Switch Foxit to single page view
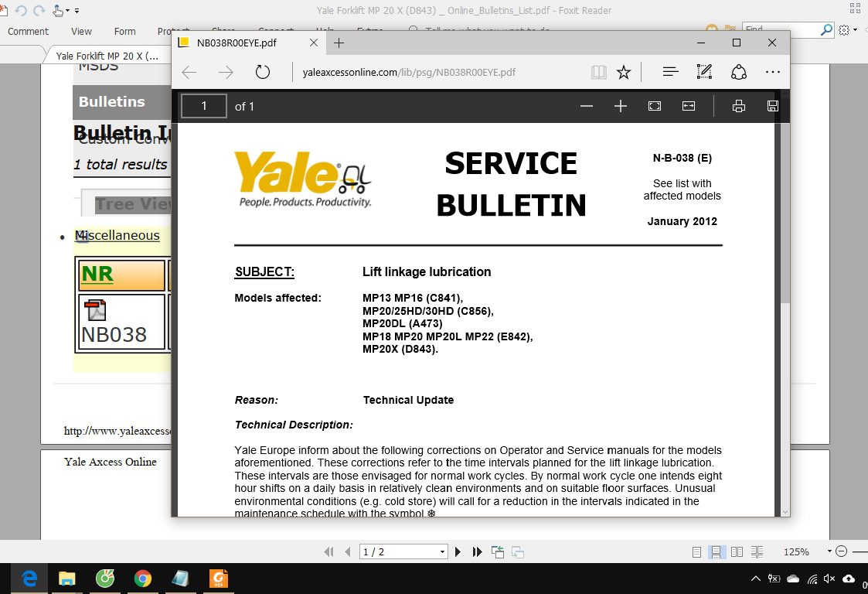Viewport: 868px width, 594px height. [x=697, y=552]
